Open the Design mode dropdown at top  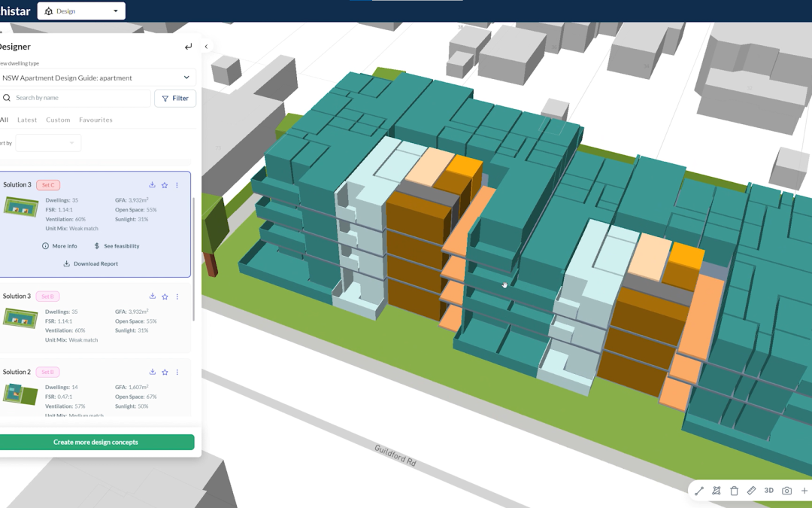click(80, 11)
